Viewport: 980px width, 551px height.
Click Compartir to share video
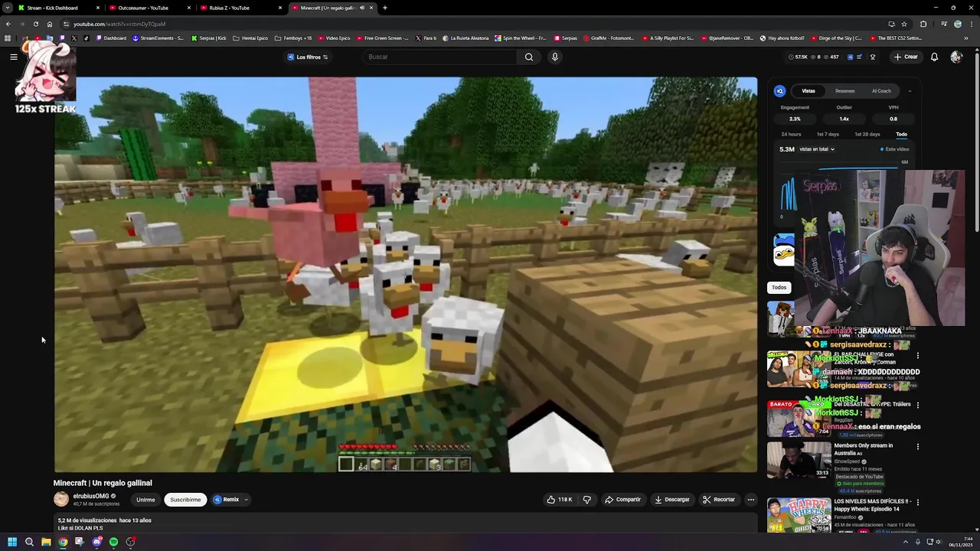tap(622, 500)
